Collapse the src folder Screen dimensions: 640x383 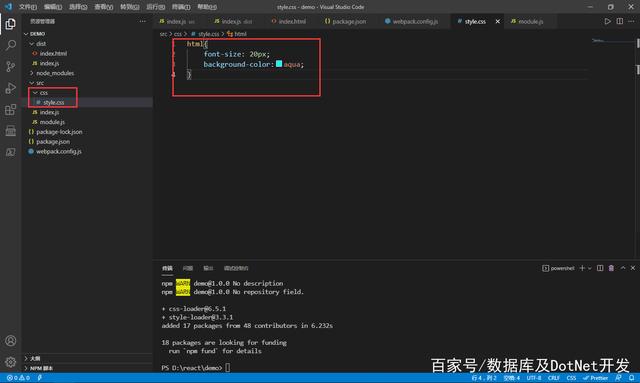point(40,83)
